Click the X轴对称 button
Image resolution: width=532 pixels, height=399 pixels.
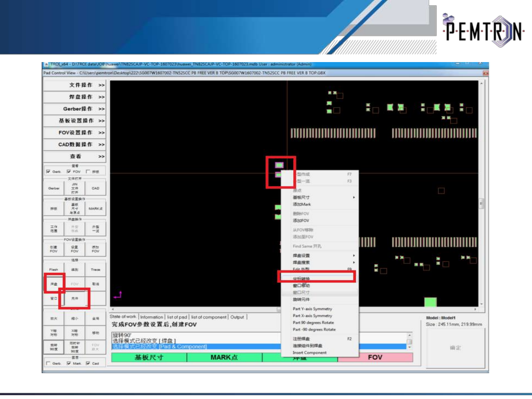tap(75, 333)
